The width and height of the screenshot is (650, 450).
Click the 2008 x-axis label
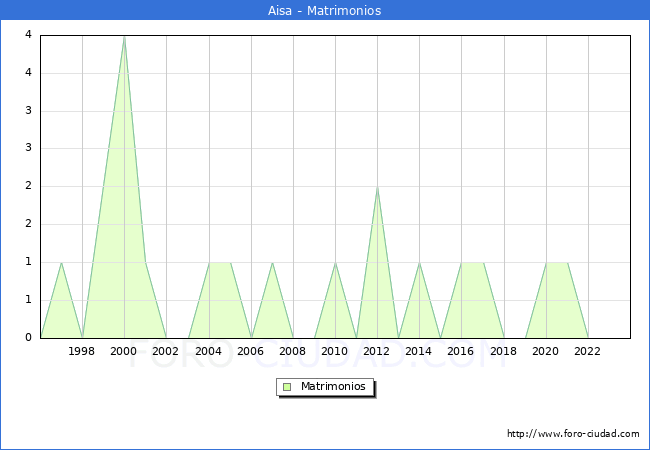point(293,351)
